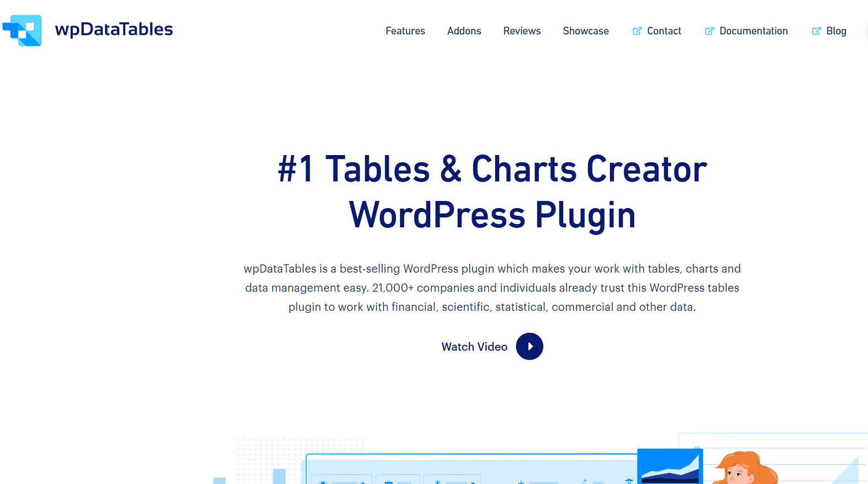Click the Watch Video text
Screen dimensions: 868x484
474,347
